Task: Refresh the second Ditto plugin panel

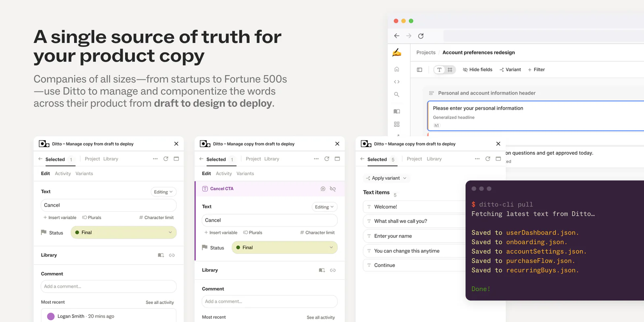Action: pyautogui.click(x=327, y=159)
